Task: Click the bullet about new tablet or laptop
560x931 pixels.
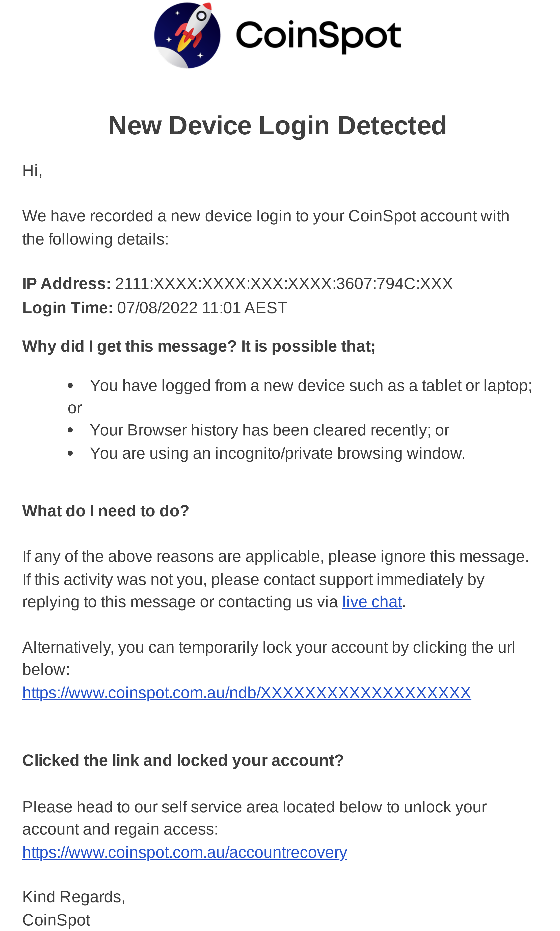Action: tap(311, 386)
